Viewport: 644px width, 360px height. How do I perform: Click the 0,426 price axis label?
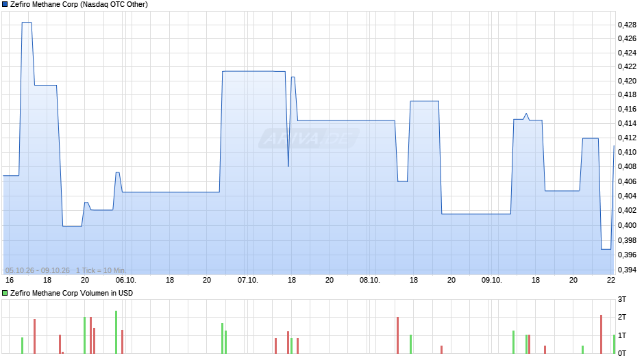tap(627, 38)
